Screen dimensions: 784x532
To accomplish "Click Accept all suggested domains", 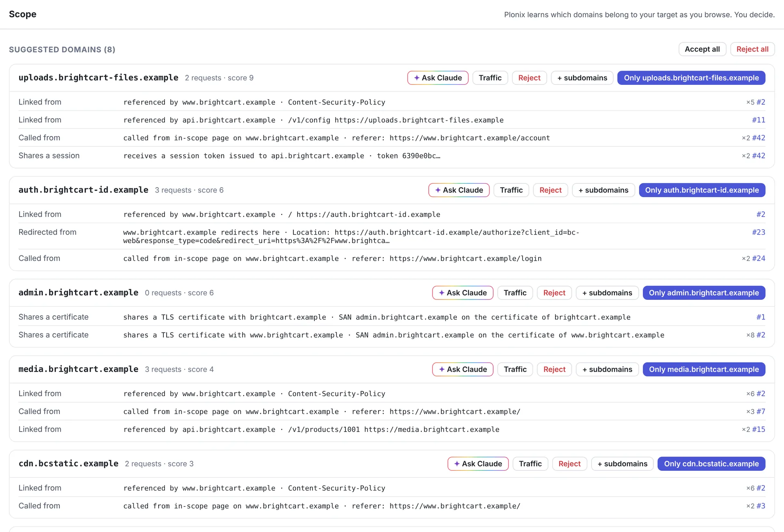I will coord(702,49).
